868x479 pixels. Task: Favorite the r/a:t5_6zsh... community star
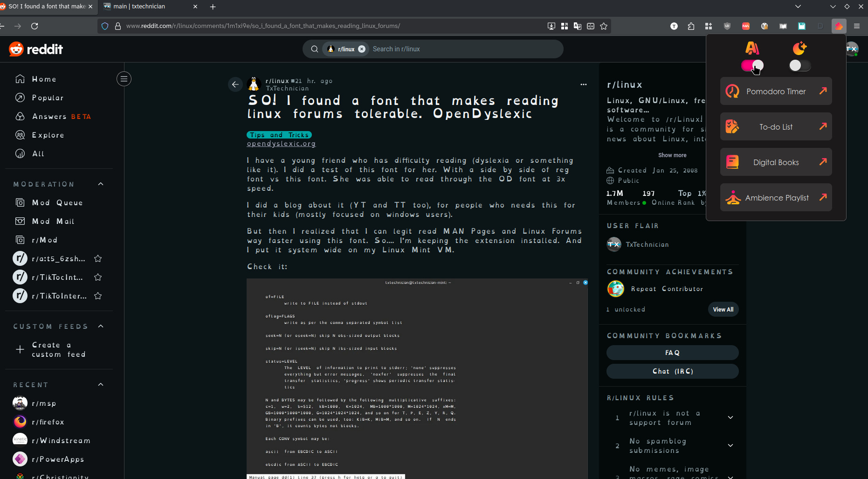pyautogui.click(x=98, y=258)
